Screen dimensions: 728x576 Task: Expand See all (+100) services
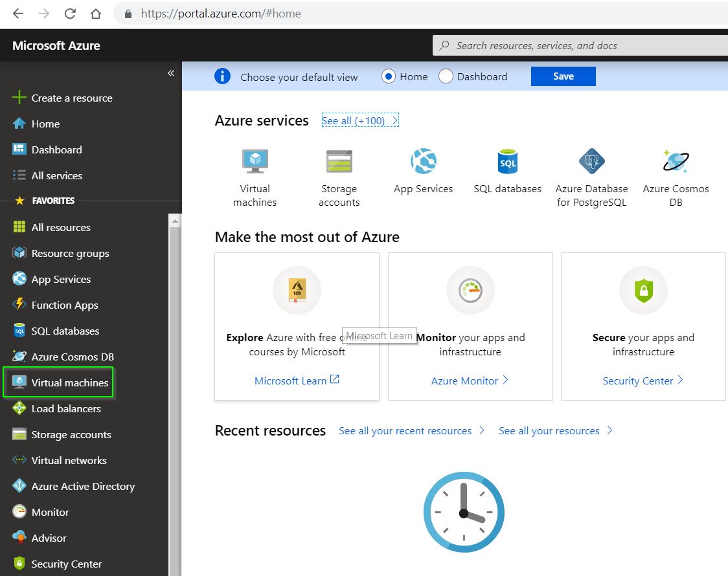(x=359, y=120)
